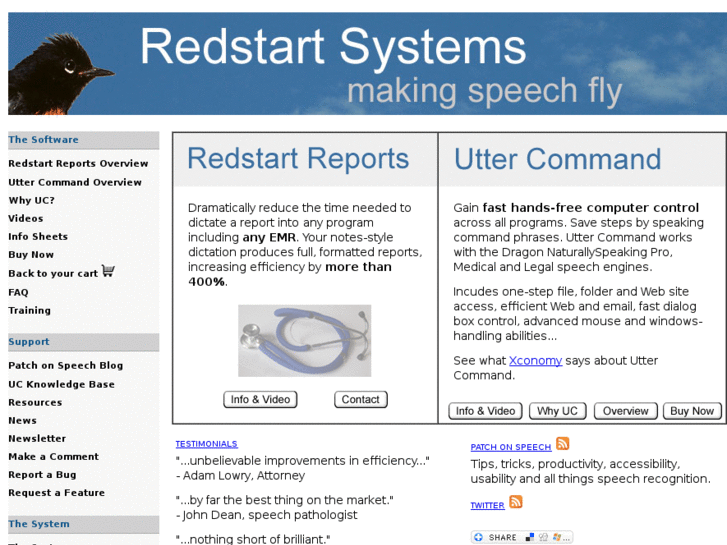Open the News sidebar link

[22, 420]
